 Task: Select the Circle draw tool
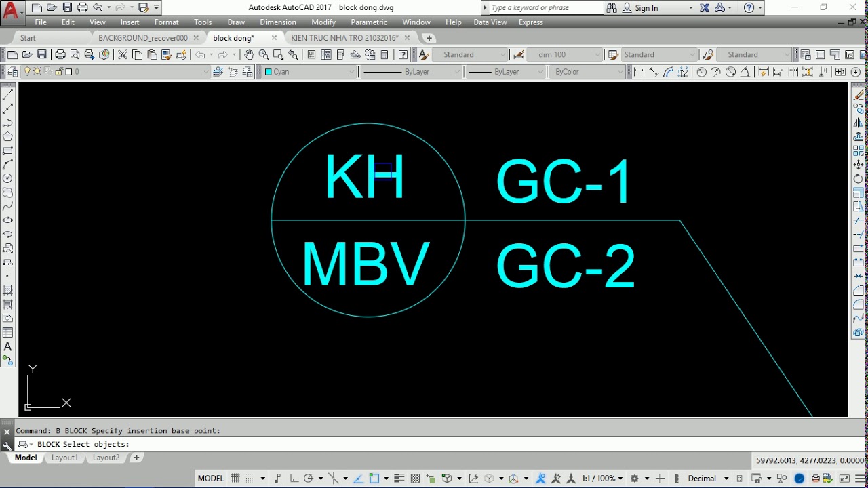8,178
